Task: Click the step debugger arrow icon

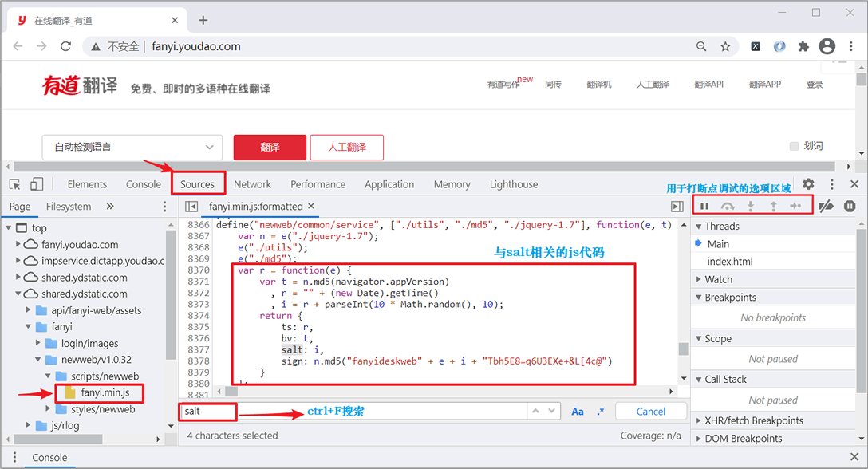Action: click(x=795, y=206)
